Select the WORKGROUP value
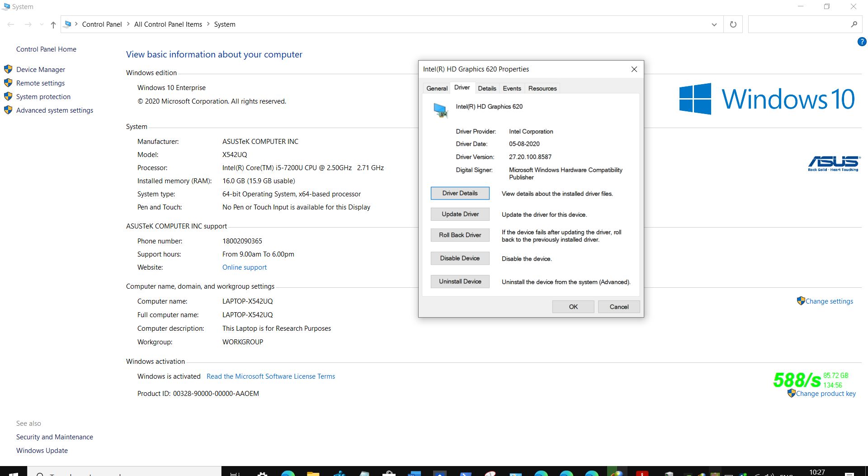 243,342
